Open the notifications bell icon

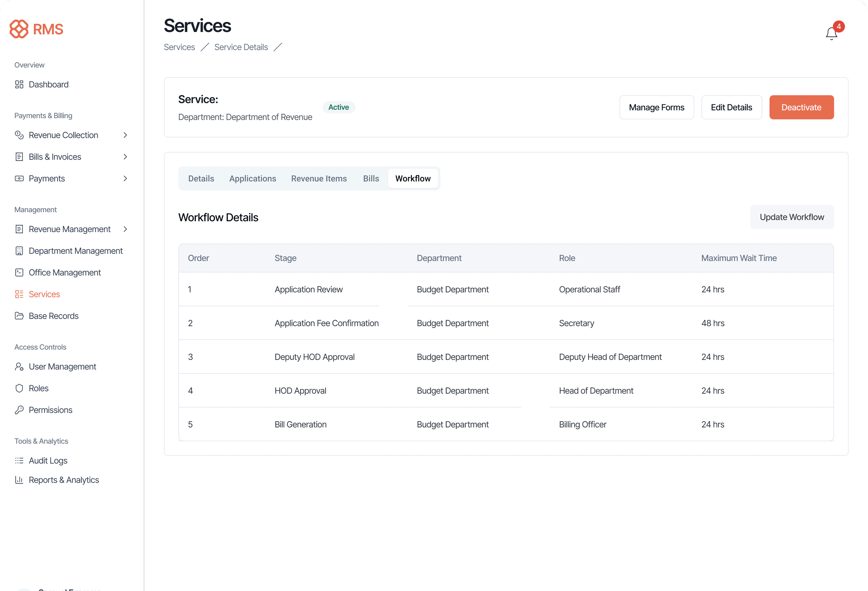tap(831, 34)
